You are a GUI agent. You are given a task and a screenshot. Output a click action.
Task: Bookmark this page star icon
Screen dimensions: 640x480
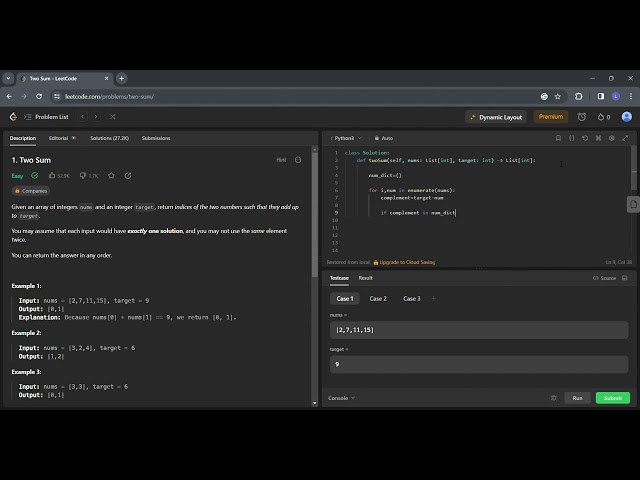(x=558, y=97)
